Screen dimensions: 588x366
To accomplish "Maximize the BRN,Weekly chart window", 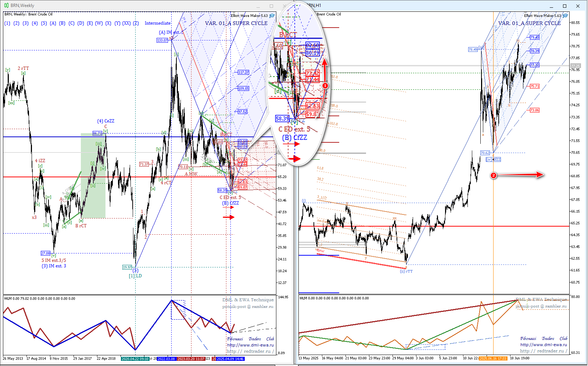I will click(272, 6).
